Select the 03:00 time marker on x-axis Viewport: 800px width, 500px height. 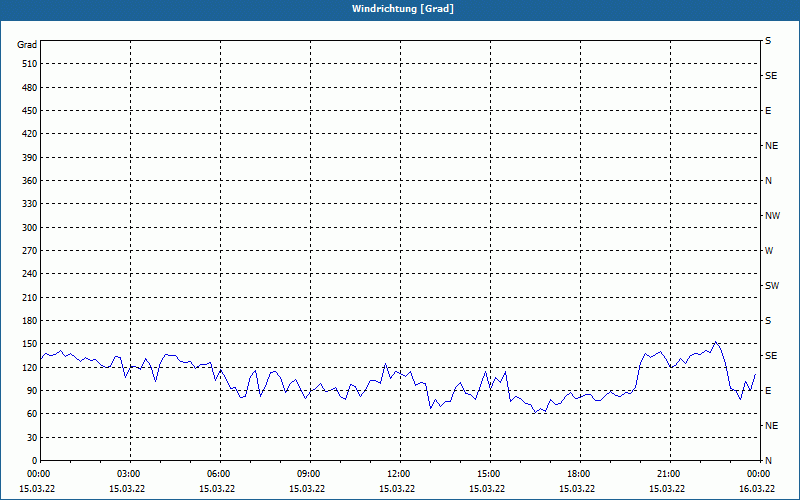[128, 474]
